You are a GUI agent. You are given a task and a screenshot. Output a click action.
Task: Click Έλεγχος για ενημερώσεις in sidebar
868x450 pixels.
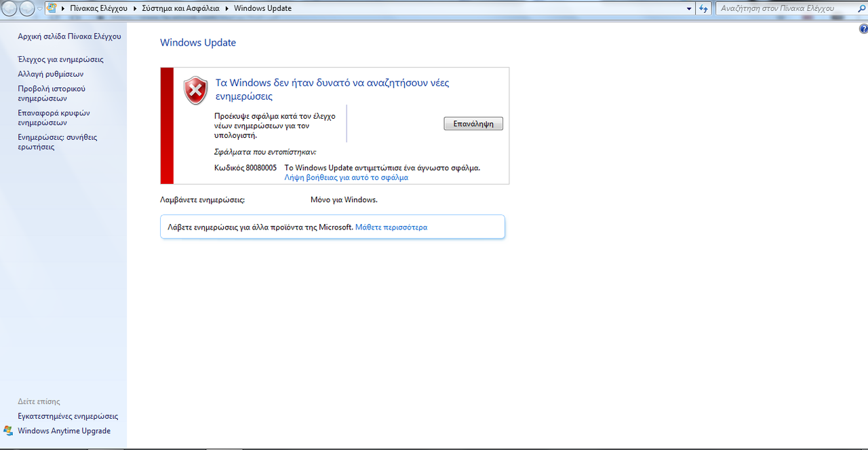(60, 60)
